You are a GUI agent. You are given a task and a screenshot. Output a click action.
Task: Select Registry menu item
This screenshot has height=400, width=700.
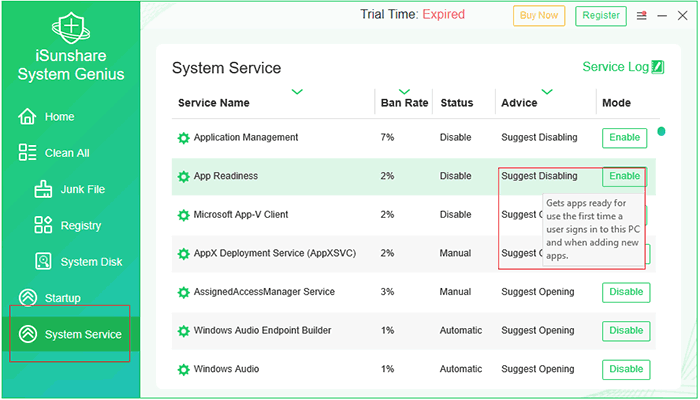coord(81,226)
